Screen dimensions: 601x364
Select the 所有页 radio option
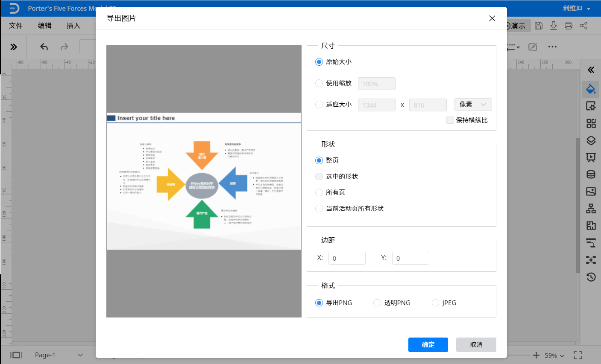(319, 192)
